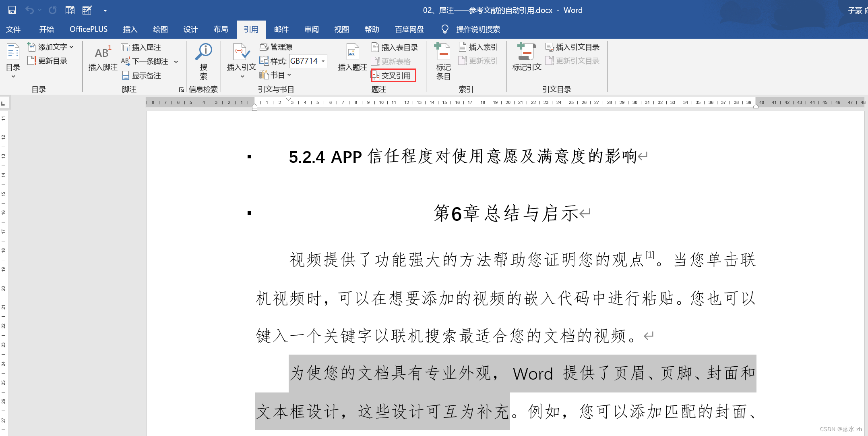
Task: Switch to the 审阅 tab
Action: click(x=311, y=29)
